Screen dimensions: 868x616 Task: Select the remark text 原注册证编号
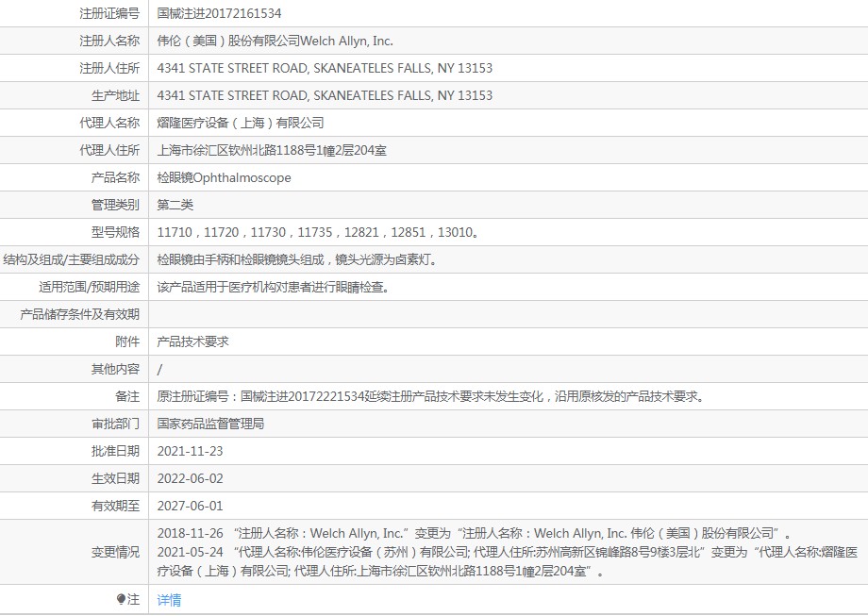point(430,397)
